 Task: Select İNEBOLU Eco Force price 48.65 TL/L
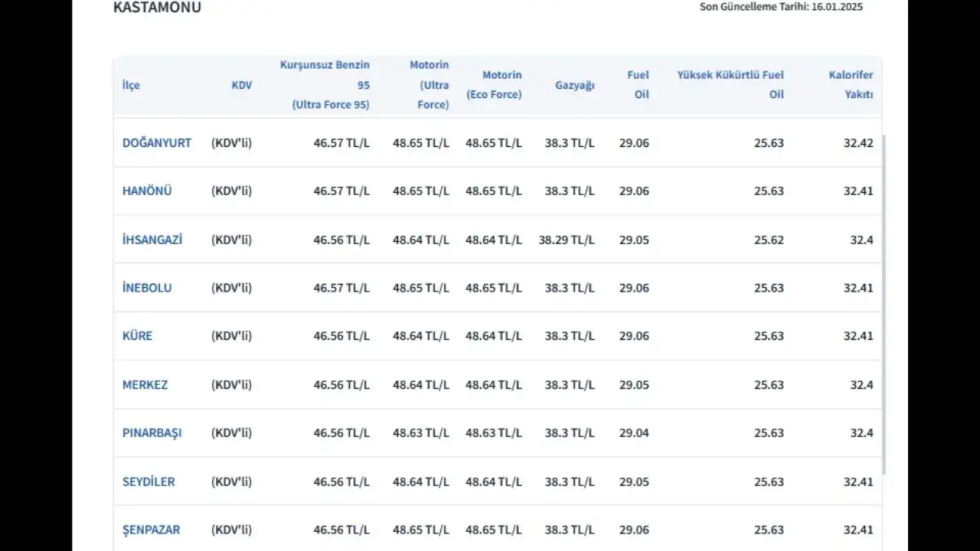[494, 288]
